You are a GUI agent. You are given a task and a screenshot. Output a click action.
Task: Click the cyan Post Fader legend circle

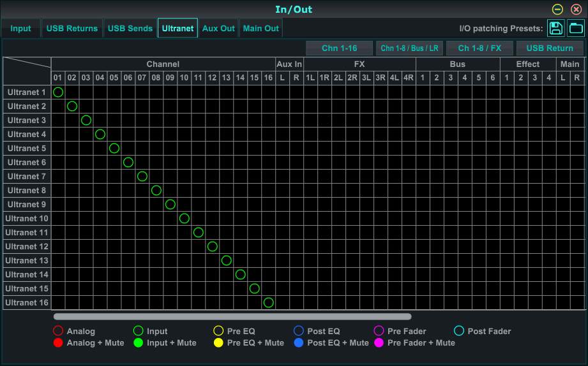[459, 331]
